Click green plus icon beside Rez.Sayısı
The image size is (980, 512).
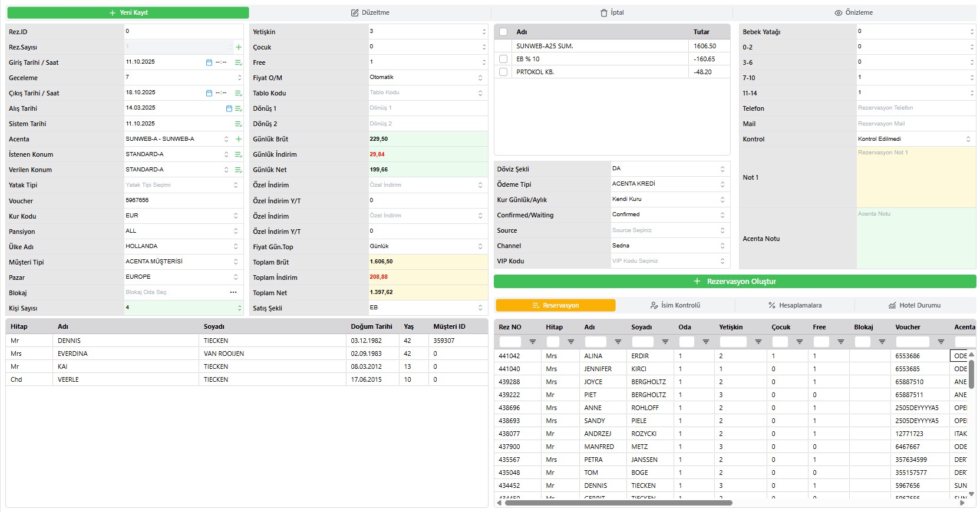239,47
